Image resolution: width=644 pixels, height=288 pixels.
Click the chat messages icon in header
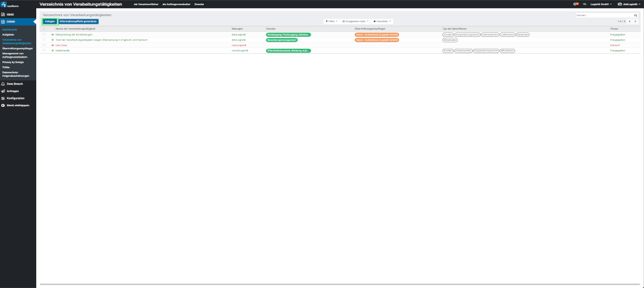584,4
